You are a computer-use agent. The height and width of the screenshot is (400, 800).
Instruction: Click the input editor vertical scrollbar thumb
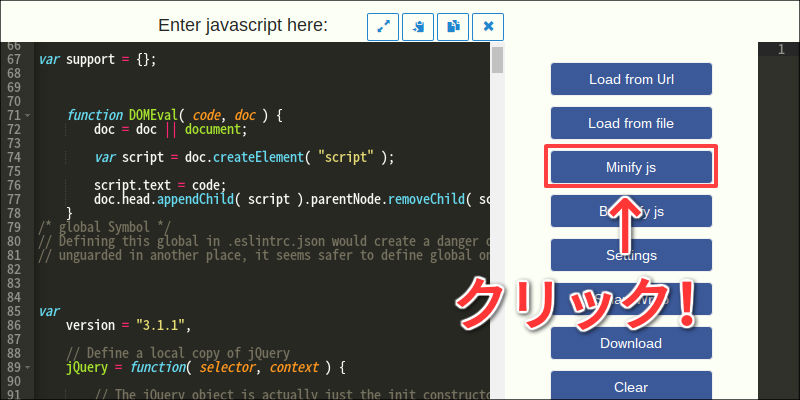pyautogui.click(x=497, y=60)
